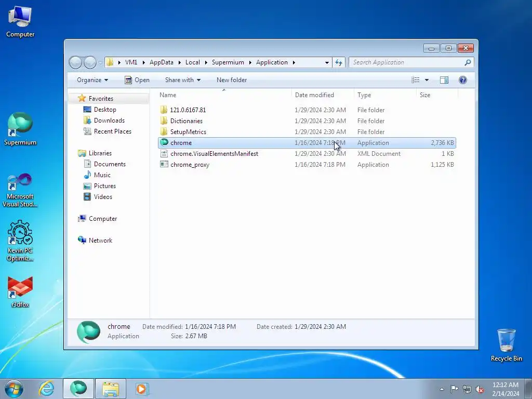Open the Organize dropdown menu
The height and width of the screenshot is (399, 532).
[92, 79]
